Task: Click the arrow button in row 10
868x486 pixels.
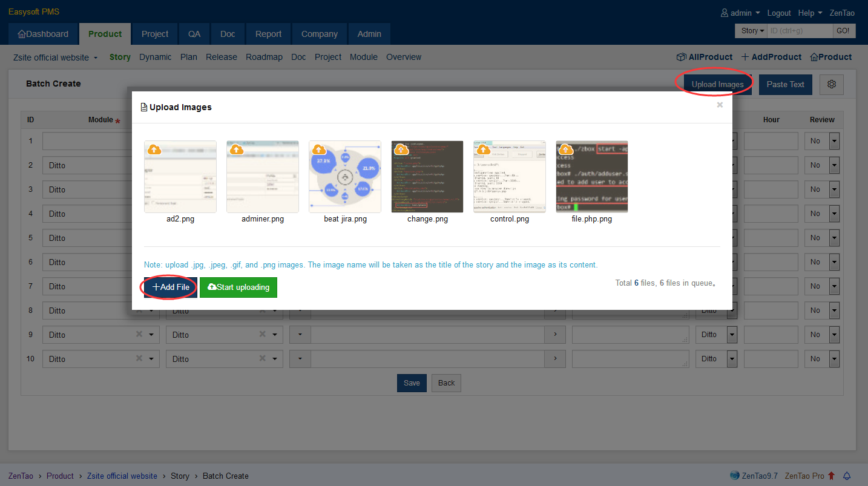Action: click(x=555, y=359)
